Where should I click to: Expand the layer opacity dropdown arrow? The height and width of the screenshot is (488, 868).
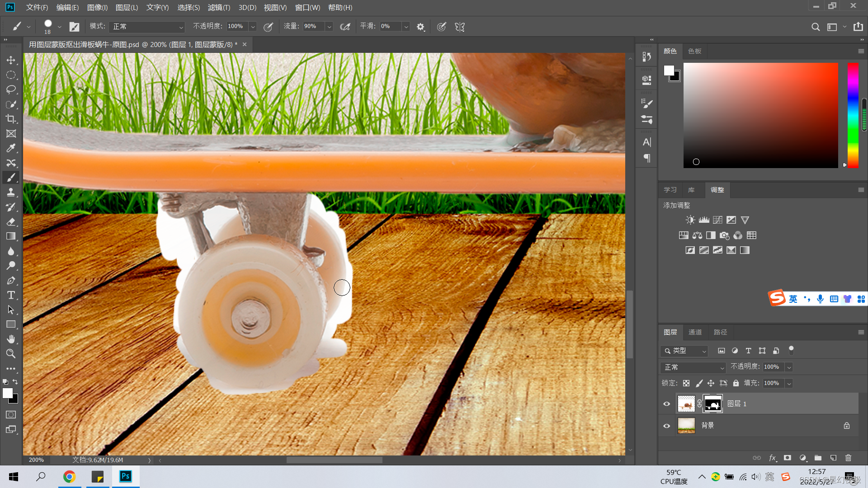click(x=789, y=367)
